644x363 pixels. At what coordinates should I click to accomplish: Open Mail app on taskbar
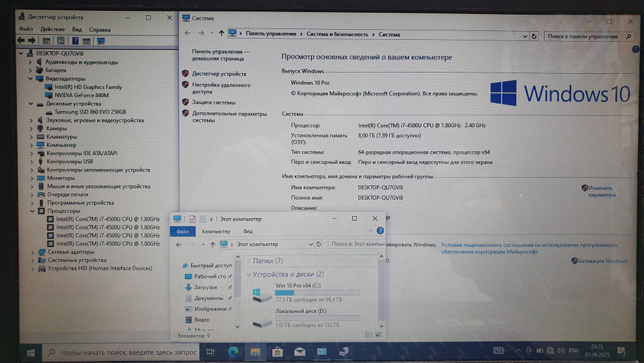point(299,352)
